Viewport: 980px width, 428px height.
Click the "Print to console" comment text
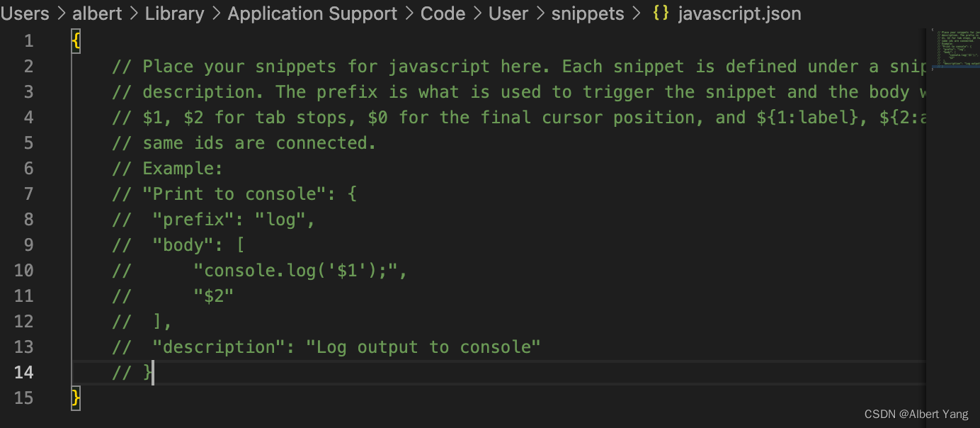pyautogui.click(x=234, y=194)
